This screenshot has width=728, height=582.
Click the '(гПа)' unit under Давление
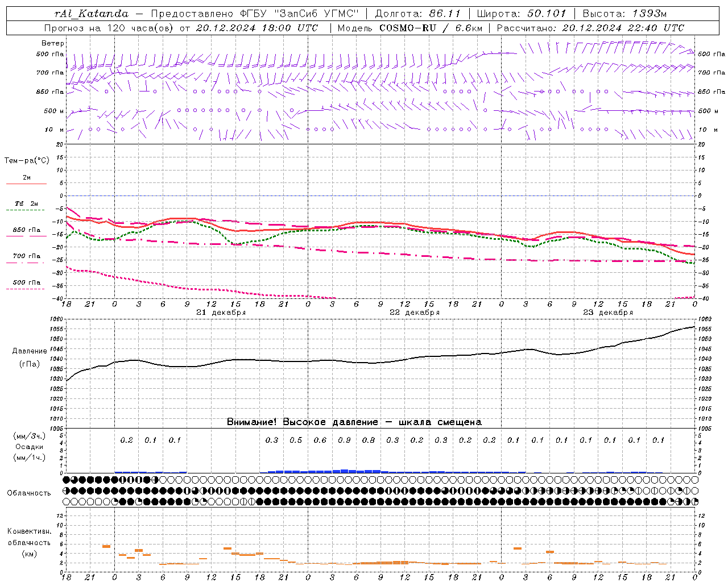pyautogui.click(x=30, y=364)
